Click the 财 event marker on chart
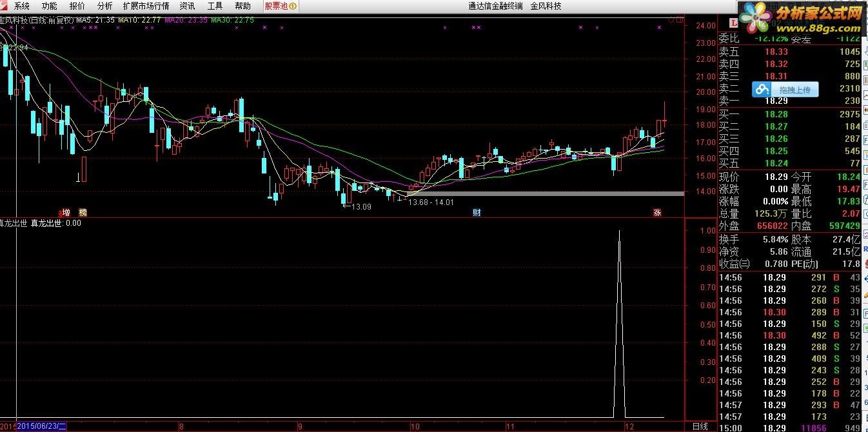This screenshot has height=432, width=868. point(477,212)
